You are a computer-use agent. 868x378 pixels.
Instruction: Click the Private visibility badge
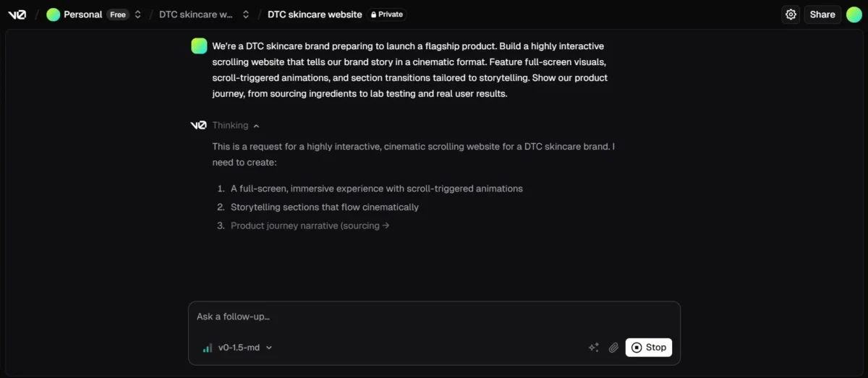[387, 14]
